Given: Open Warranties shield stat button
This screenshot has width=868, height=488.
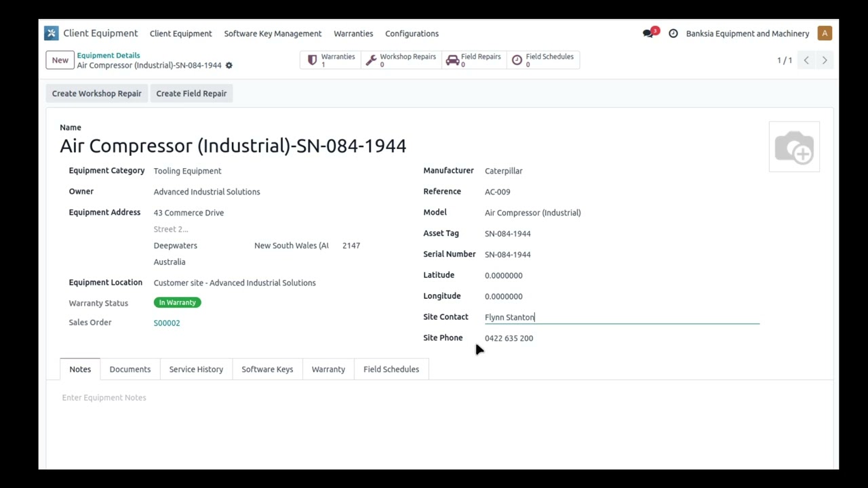Looking at the screenshot, I should pyautogui.click(x=331, y=60).
